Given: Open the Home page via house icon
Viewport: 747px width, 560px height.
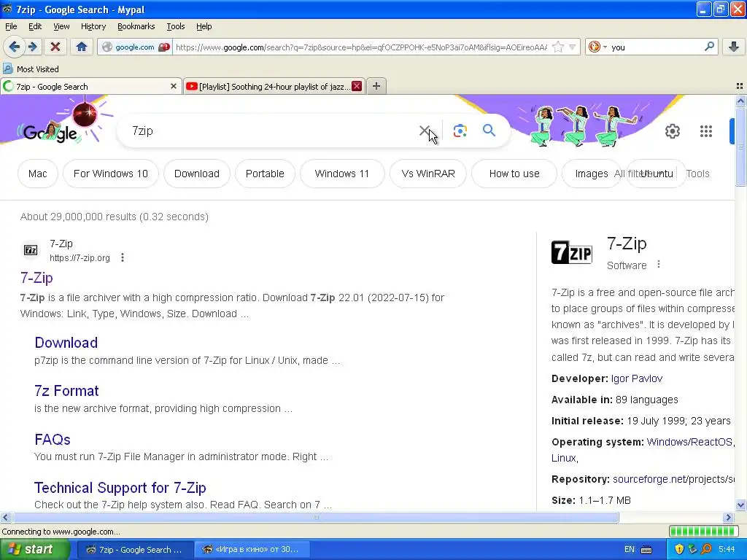Looking at the screenshot, I should point(82,47).
